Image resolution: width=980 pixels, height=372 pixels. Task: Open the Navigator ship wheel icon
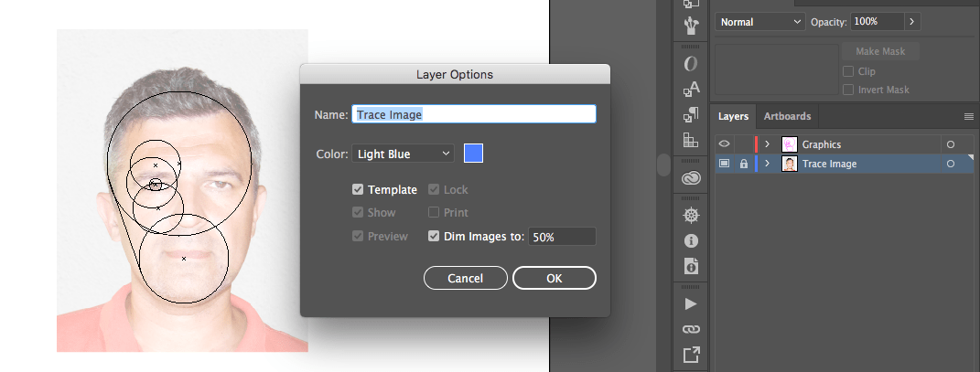691,216
